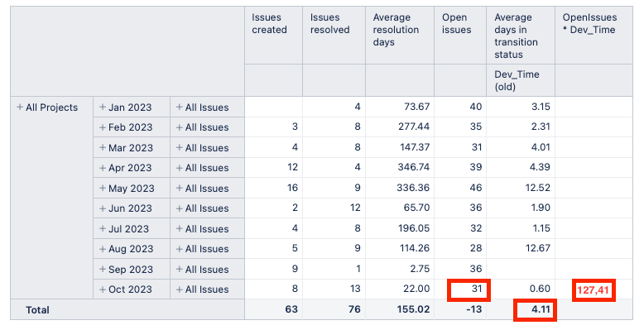The image size is (644, 330).
Task: Click total average resolution days 155.02
Action: (x=413, y=309)
